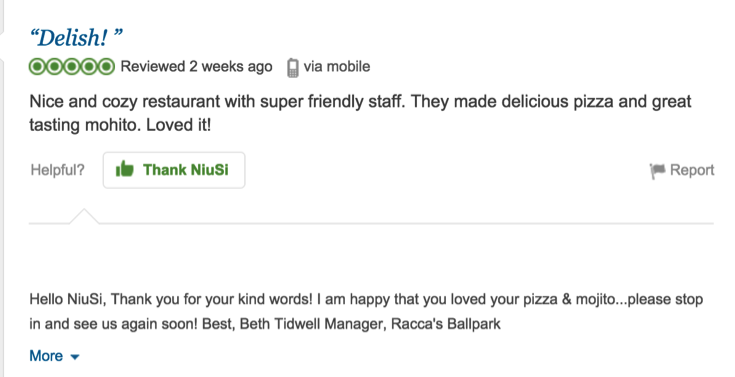Click the third green rating bubble
Image resolution: width=735 pixels, height=377 pixels.
coord(72,67)
